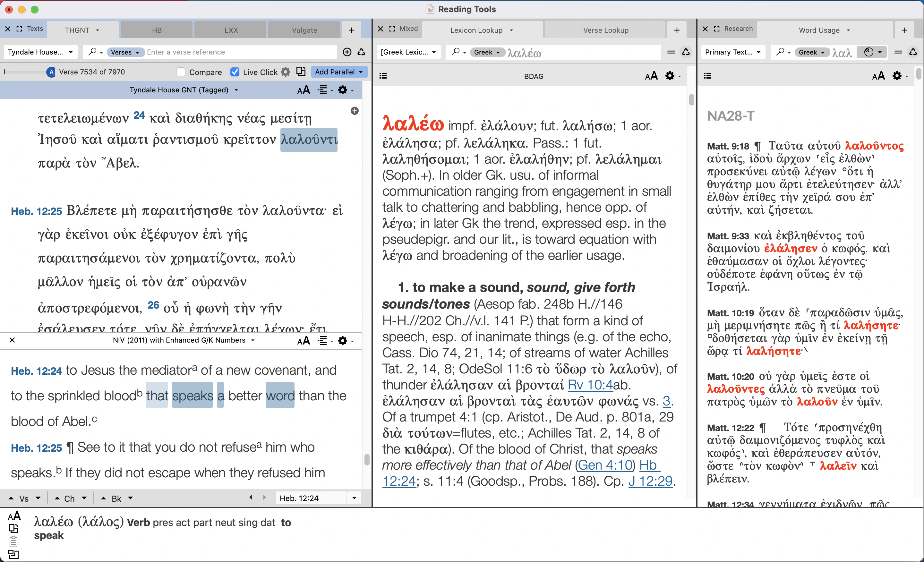Open the Word Usage dropdown
The width and height of the screenshot is (924, 562).
(x=824, y=30)
